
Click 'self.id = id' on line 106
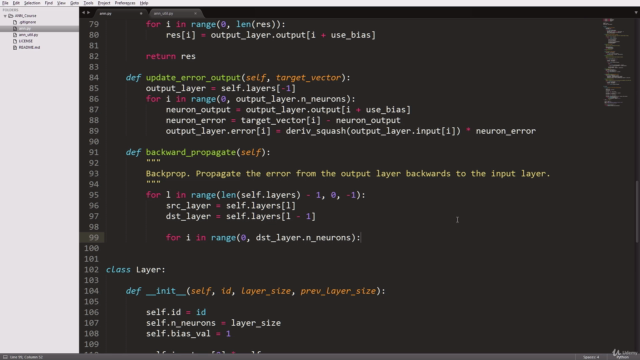click(x=176, y=312)
